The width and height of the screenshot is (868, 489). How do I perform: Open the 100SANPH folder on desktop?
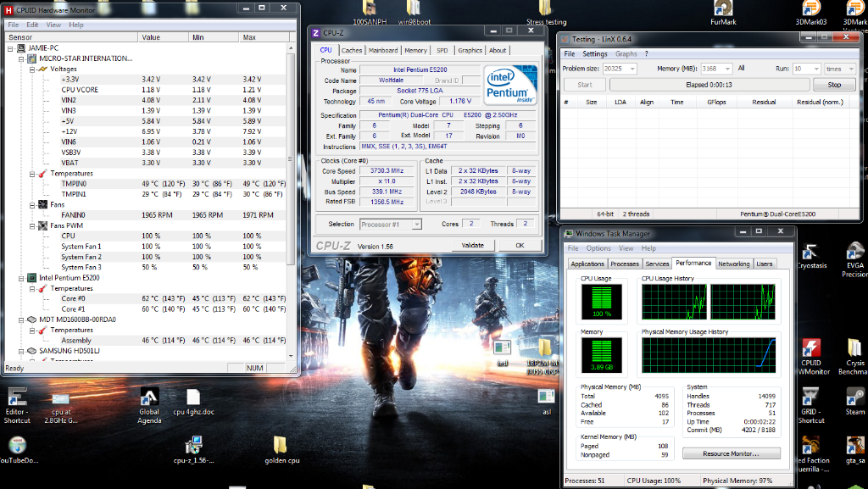(370, 11)
